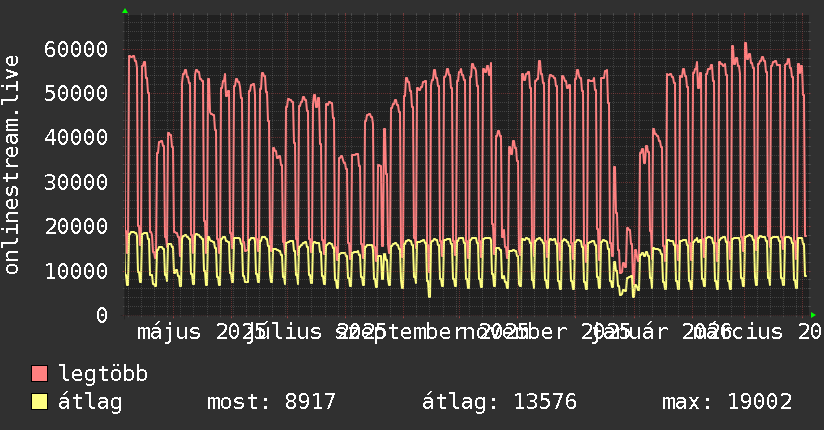Click the green arrow ending the x-axis

click(813, 315)
